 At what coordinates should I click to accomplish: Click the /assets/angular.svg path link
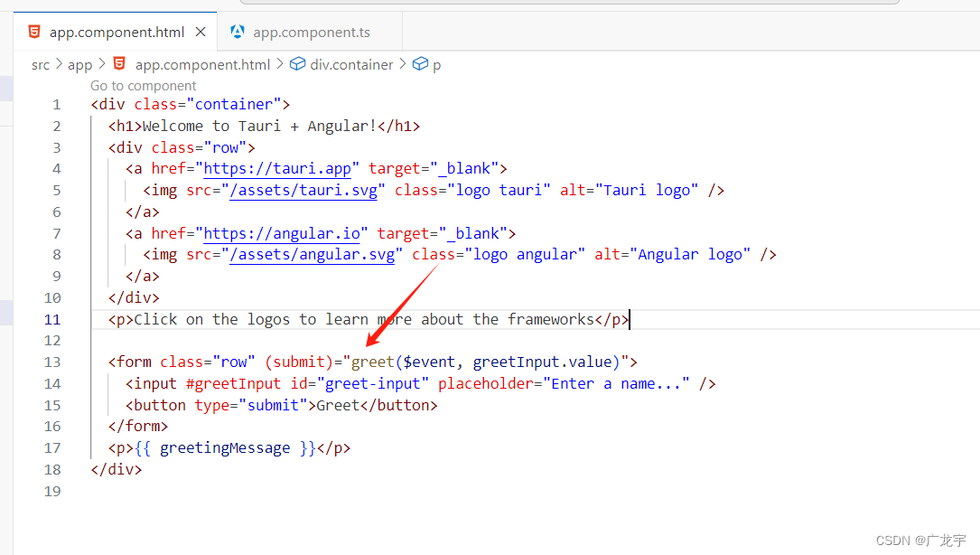313,255
